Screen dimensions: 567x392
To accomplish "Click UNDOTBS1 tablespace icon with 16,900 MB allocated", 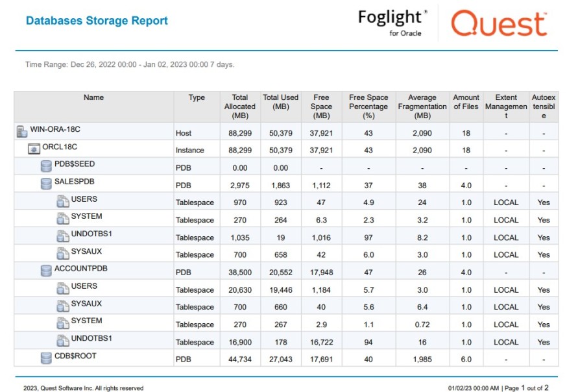I will point(63,341).
